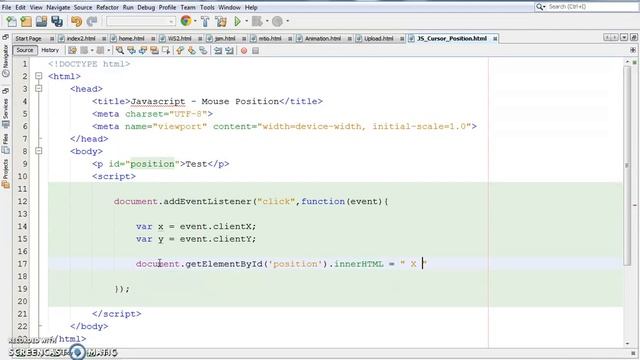Click the New File toolbar icon
Screen dimensions: 640x360
click(11, 22)
